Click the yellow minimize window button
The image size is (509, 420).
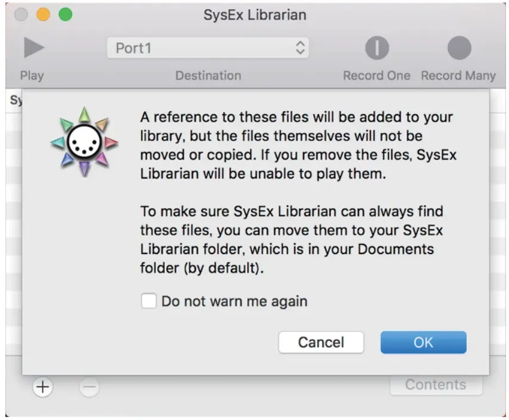(x=43, y=15)
